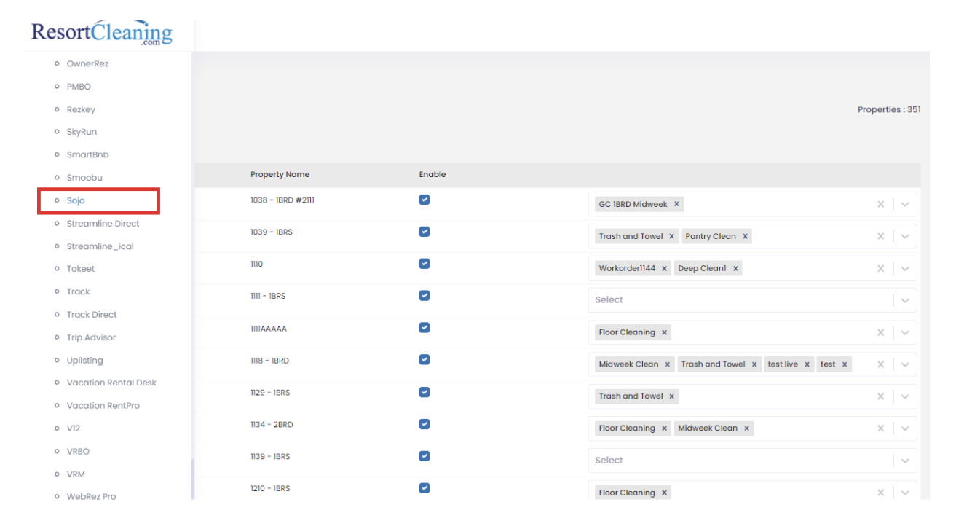Remove the Pantry Clean tag
The width and height of the screenshot is (980, 529).
pos(745,237)
